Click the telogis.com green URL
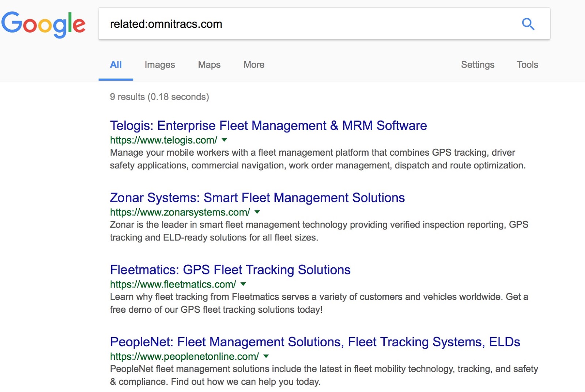Image resolution: width=585 pixels, height=392 pixels. (163, 140)
